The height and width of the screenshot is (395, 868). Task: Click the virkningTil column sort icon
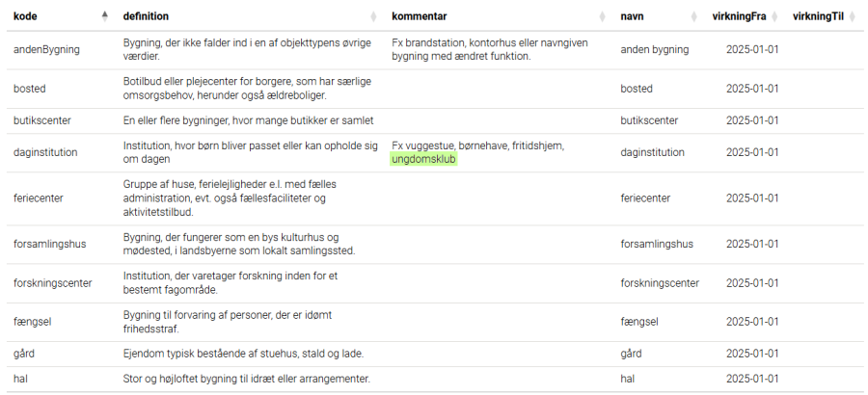pyautogui.click(x=854, y=16)
